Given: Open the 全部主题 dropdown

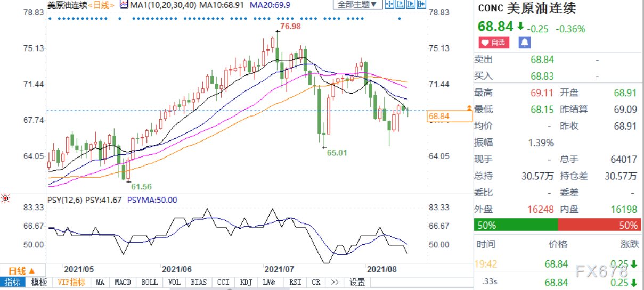Looking at the screenshot, I should pyautogui.click(x=358, y=5).
